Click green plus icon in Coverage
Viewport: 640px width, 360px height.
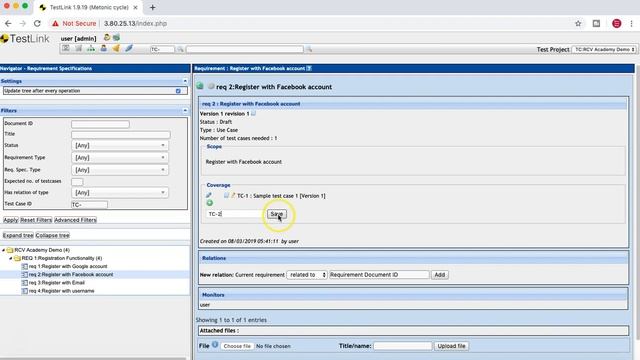[209, 203]
